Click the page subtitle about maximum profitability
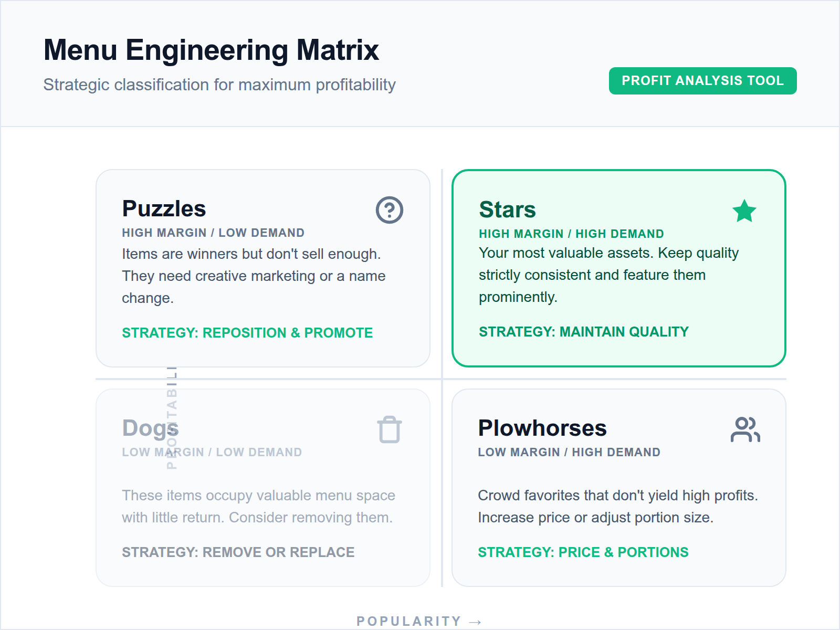 pyautogui.click(x=219, y=85)
